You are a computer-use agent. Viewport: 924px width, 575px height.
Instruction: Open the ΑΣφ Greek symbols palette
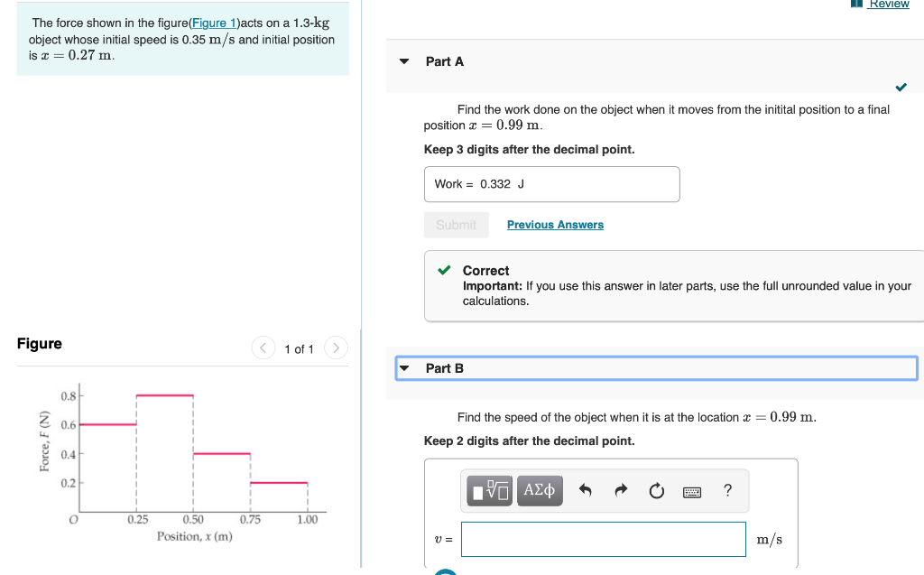coord(539,491)
